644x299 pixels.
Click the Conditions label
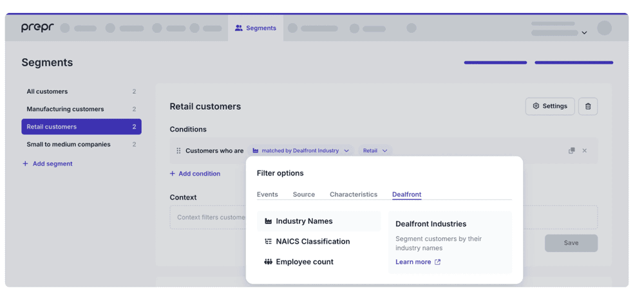tap(188, 129)
